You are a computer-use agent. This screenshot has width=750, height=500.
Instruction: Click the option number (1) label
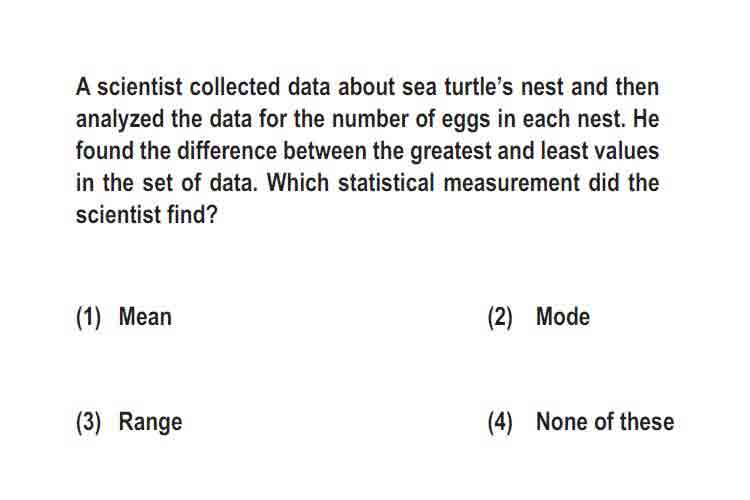(88, 317)
